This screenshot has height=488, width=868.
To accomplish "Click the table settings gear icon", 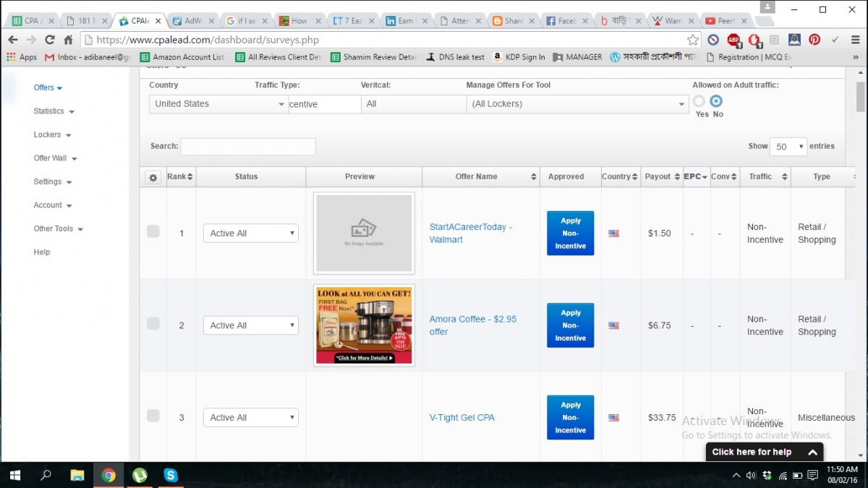I will click(153, 177).
